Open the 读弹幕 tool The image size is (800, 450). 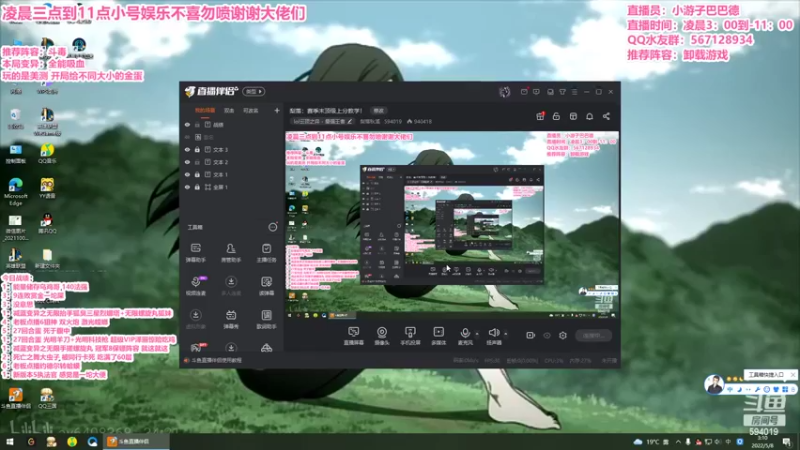coord(266,286)
